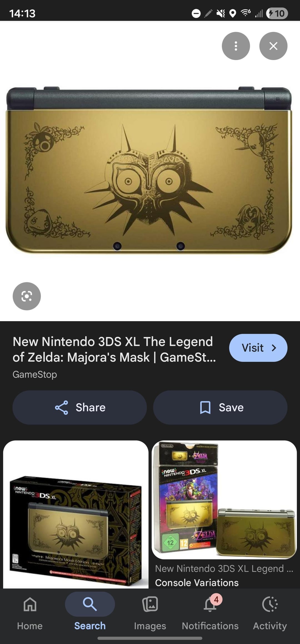
Task: Tap the battery indicator in status bar
Action: tap(277, 13)
